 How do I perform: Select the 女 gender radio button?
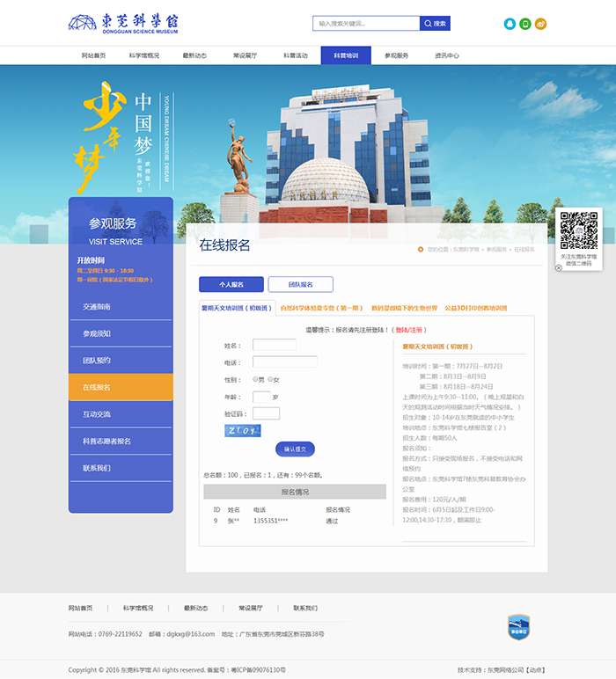(x=270, y=379)
